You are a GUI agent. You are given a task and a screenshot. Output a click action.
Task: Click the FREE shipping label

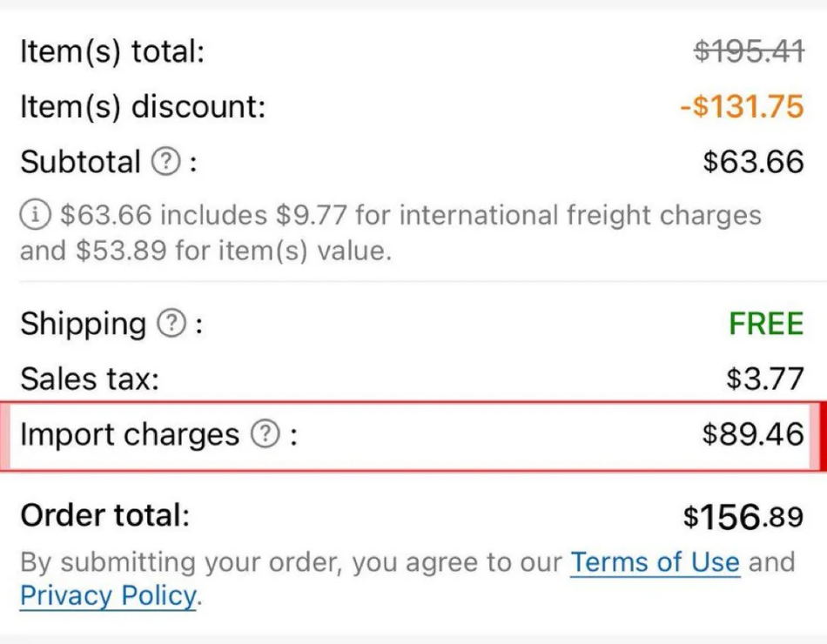(766, 323)
